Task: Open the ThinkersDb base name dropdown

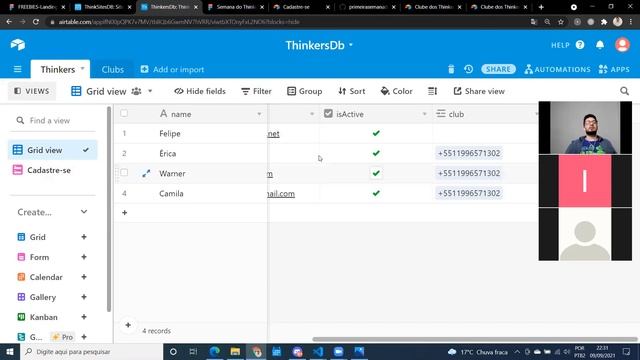Action: (351, 45)
